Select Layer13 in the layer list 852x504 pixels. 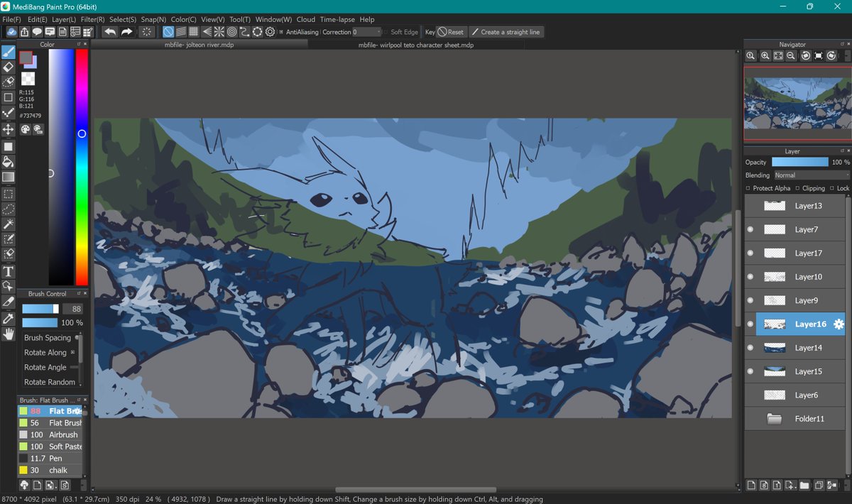[x=795, y=206]
